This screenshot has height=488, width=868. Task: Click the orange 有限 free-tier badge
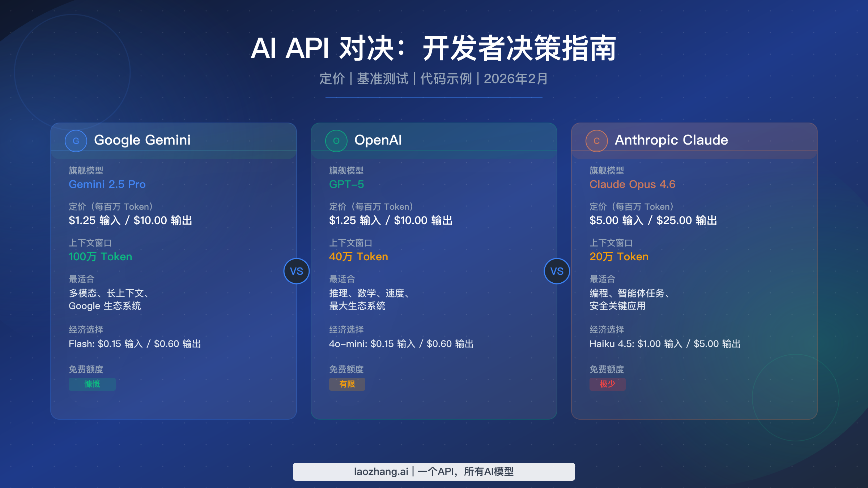(x=347, y=384)
